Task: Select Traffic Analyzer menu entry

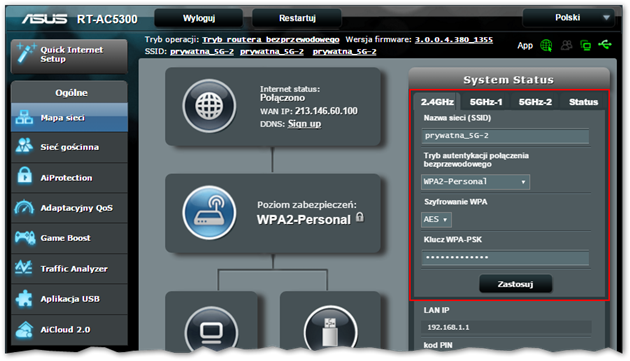Action: [x=70, y=268]
